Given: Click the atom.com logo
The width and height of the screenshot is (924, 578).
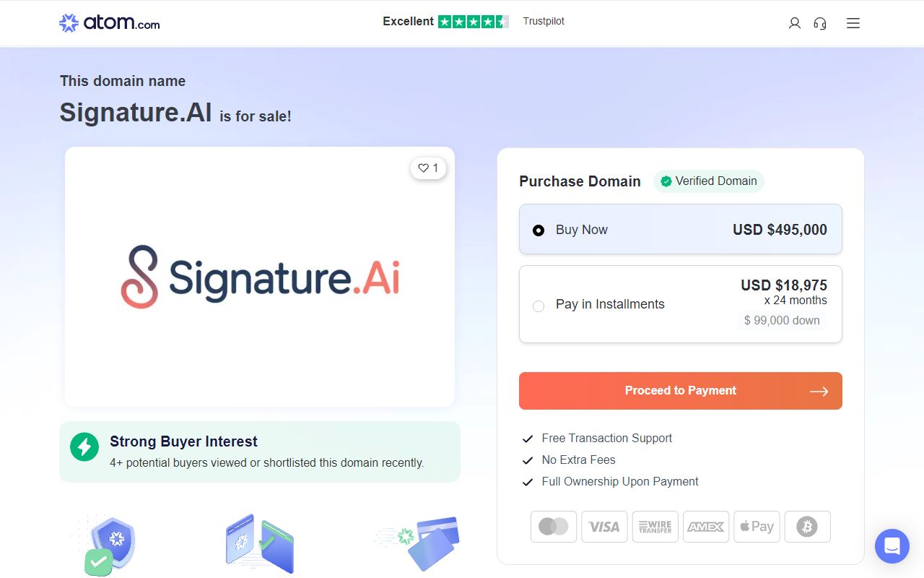Looking at the screenshot, I should [x=110, y=23].
